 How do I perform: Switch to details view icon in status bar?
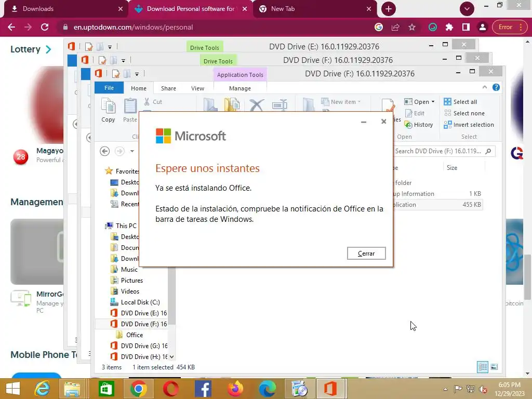click(483, 367)
